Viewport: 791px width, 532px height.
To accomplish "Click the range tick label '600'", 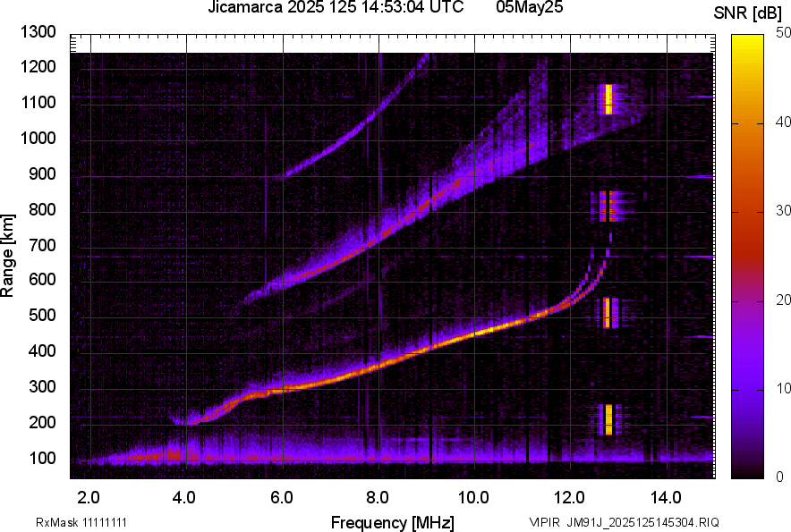I will 42,279.
